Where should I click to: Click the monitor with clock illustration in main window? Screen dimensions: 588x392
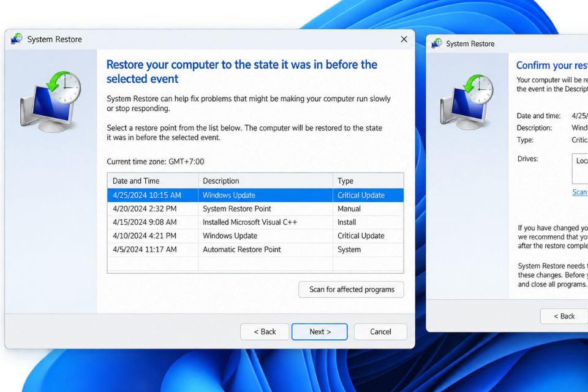click(x=51, y=102)
